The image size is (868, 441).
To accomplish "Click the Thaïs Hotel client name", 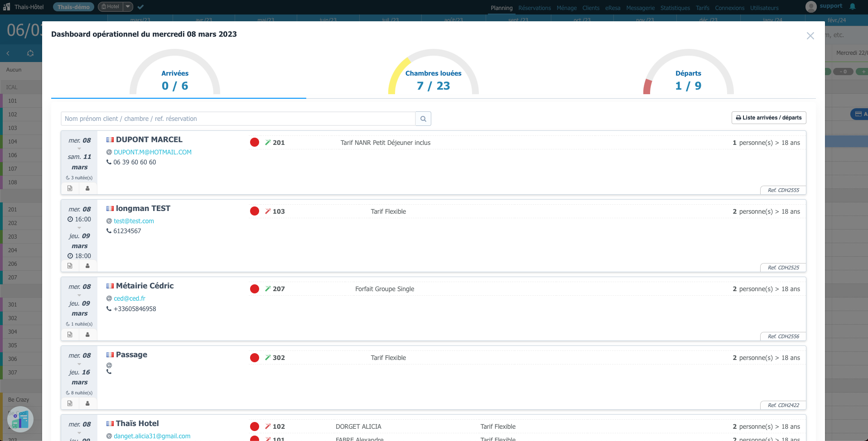I will pyautogui.click(x=137, y=423).
